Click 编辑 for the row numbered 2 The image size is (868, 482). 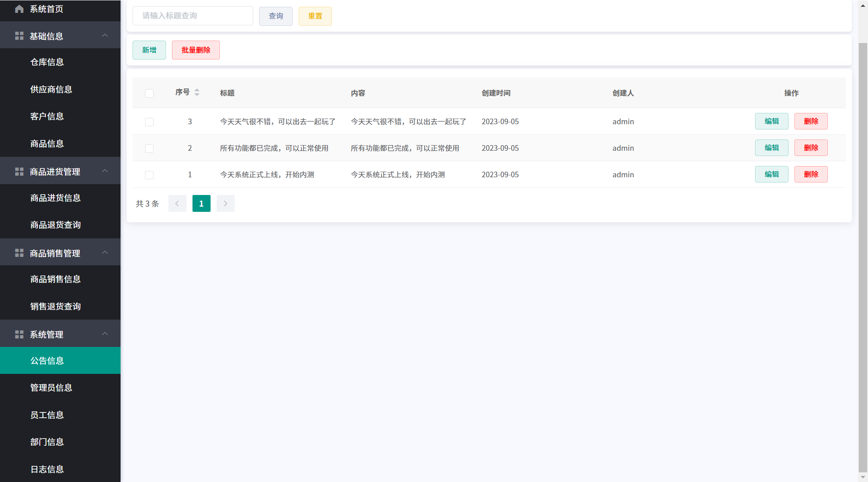771,148
